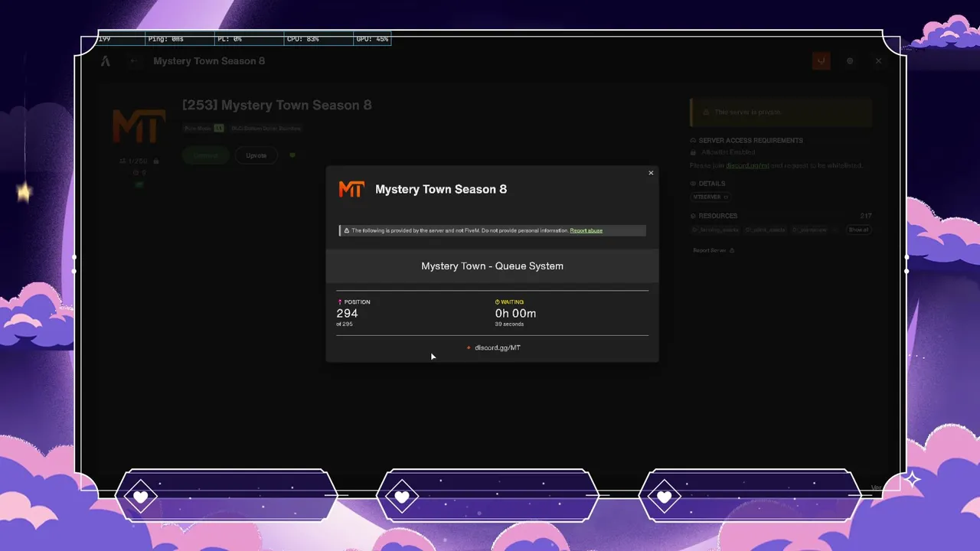Click the VTSERVER tag chip
980x551 pixels.
[710, 197]
